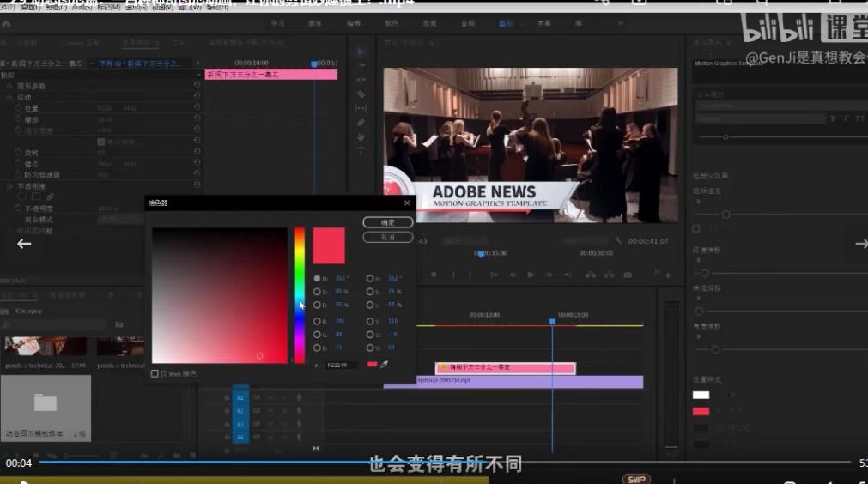The image size is (868, 484).
Task: Select the Pen tool in the toolbar
Action: point(361,123)
